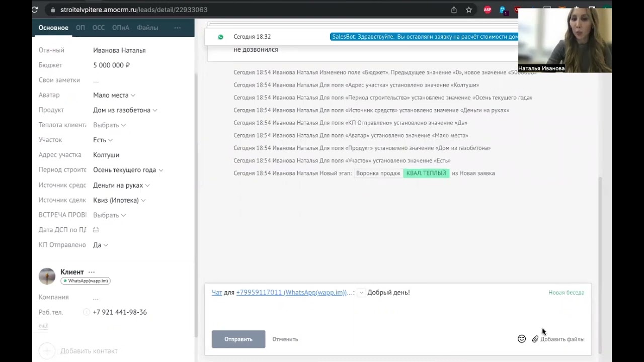This screenshot has width=644, height=362.
Task: Open the Файлы tab
Action: 147,28
